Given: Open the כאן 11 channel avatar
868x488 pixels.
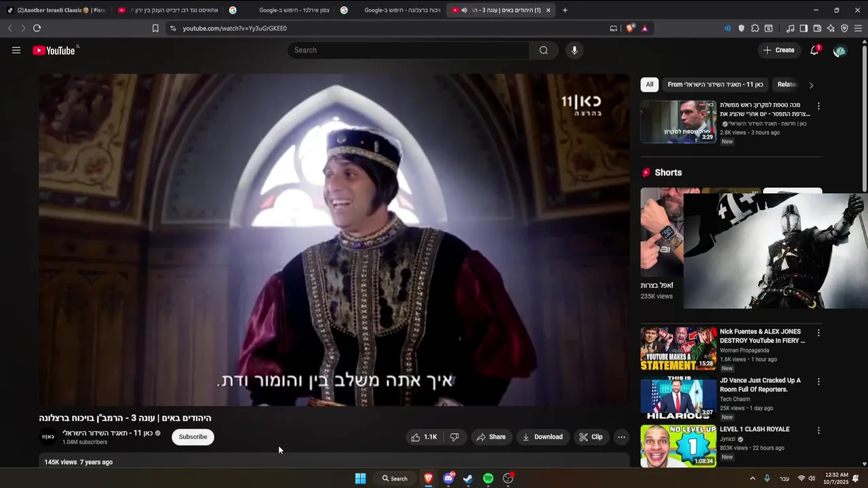Looking at the screenshot, I should pyautogui.click(x=47, y=437).
